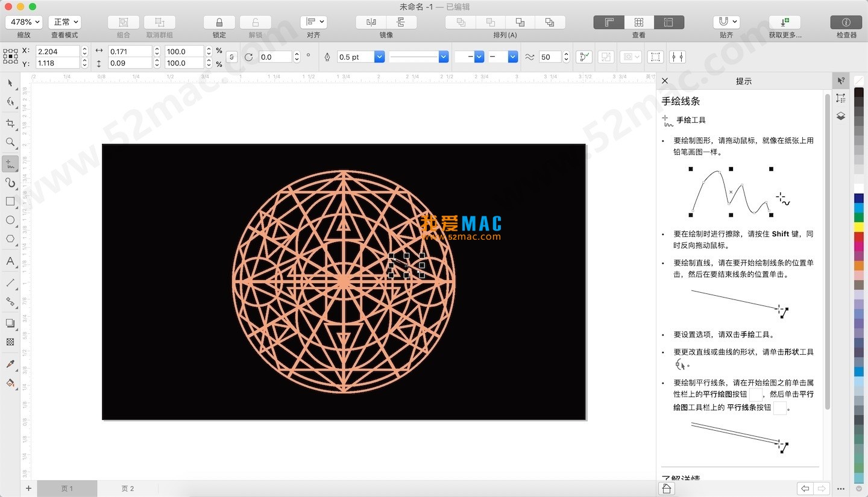Select the Ellipse tool
Image resolution: width=868 pixels, height=497 pixels.
point(10,220)
